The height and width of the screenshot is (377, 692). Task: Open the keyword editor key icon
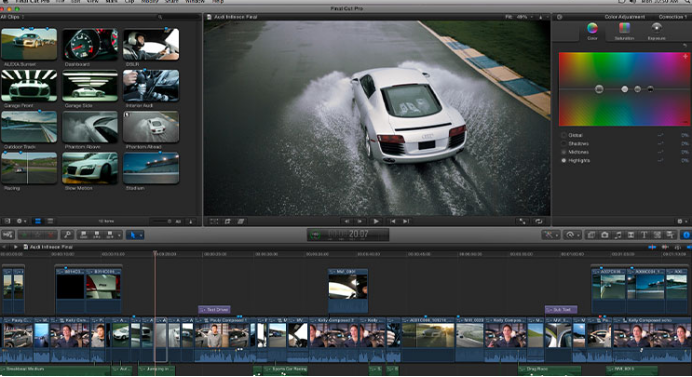coord(67,235)
